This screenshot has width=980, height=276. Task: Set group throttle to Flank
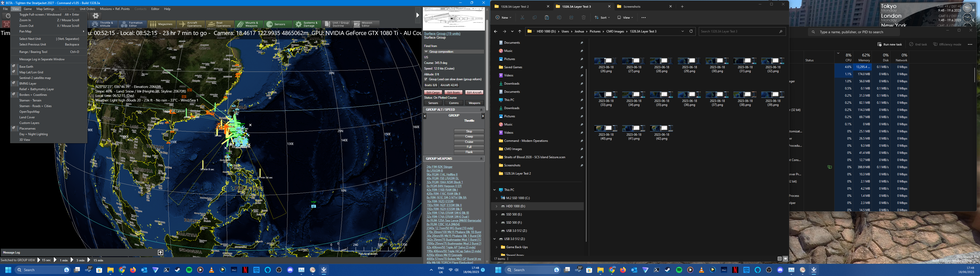pyautogui.click(x=469, y=152)
